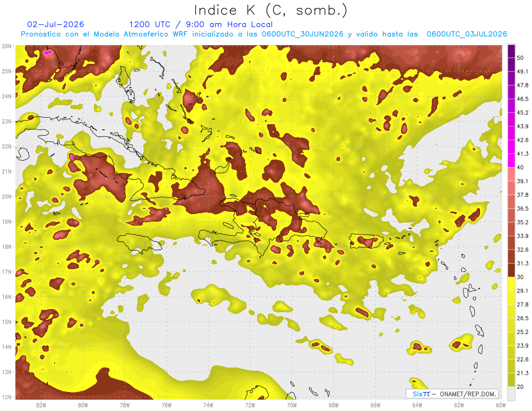Click the colorbar value "29.1"
The image size is (532, 411).
(523, 291)
